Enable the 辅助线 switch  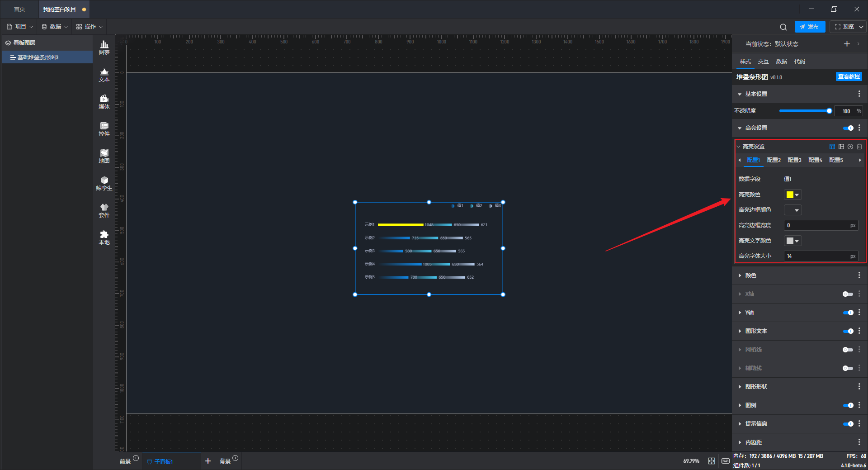[x=848, y=368]
